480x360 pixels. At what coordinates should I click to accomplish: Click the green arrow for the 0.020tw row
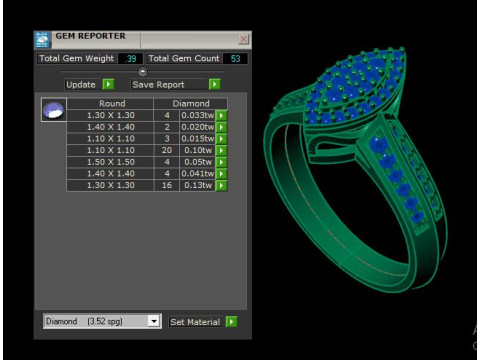(x=221, y=127)
